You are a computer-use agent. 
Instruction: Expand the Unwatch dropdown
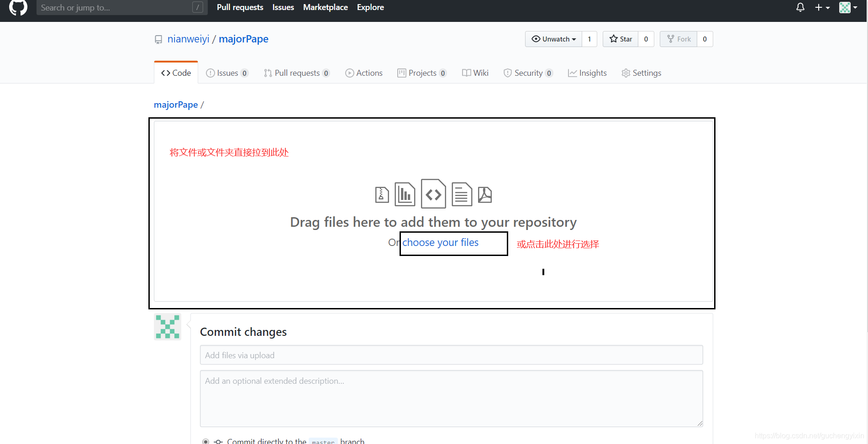(554, 39)
